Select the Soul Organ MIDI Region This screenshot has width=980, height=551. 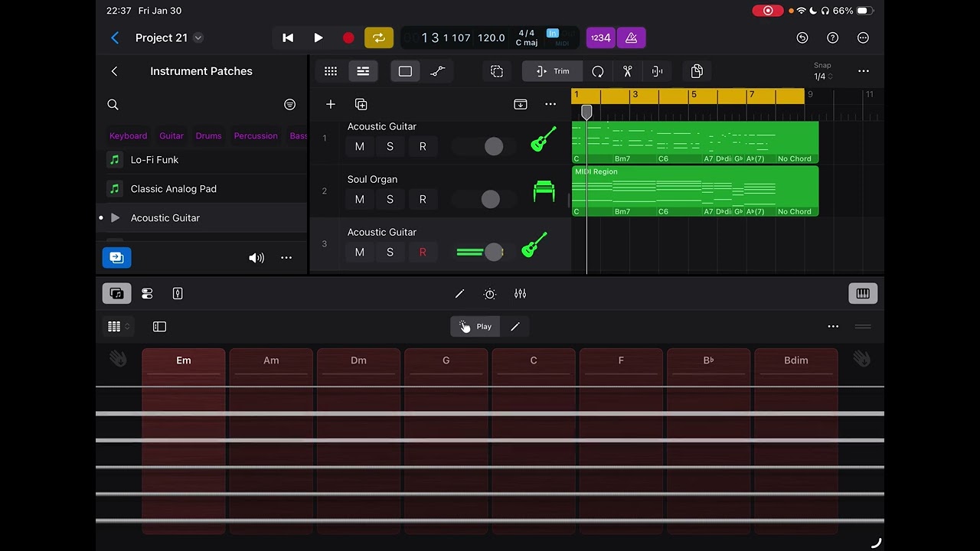pyautogui.click(x=695, y=191)
